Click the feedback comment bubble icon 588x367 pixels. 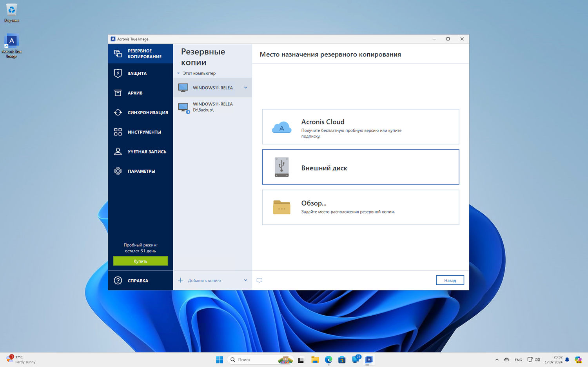[x=260, y=280]
